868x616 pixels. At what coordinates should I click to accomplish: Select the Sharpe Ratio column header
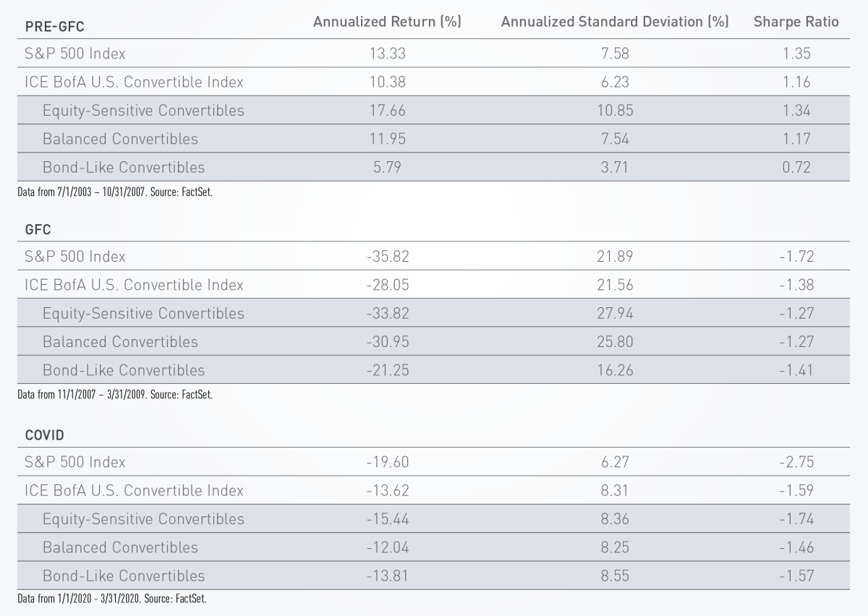click(796, 22)
